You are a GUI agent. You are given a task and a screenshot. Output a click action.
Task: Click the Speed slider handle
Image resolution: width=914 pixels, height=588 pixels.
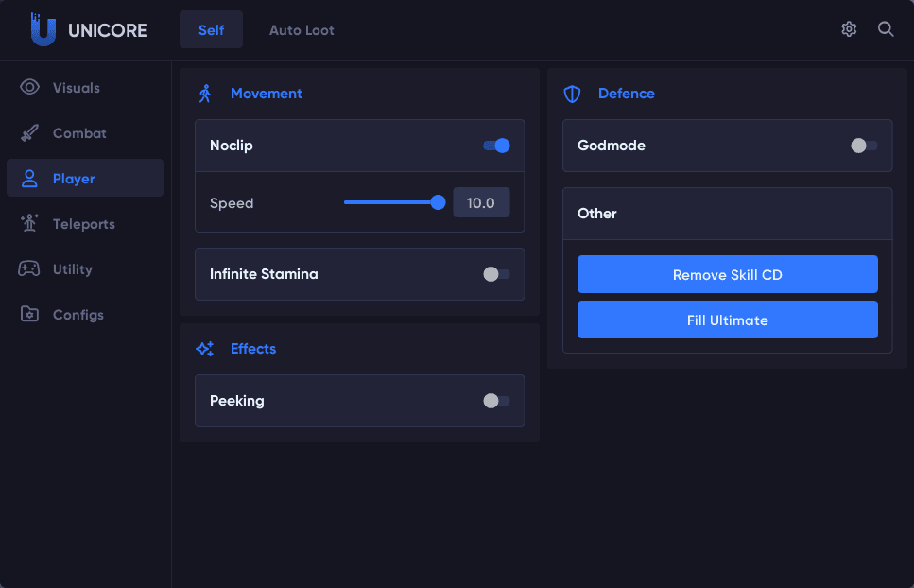(x=438, y=202)
